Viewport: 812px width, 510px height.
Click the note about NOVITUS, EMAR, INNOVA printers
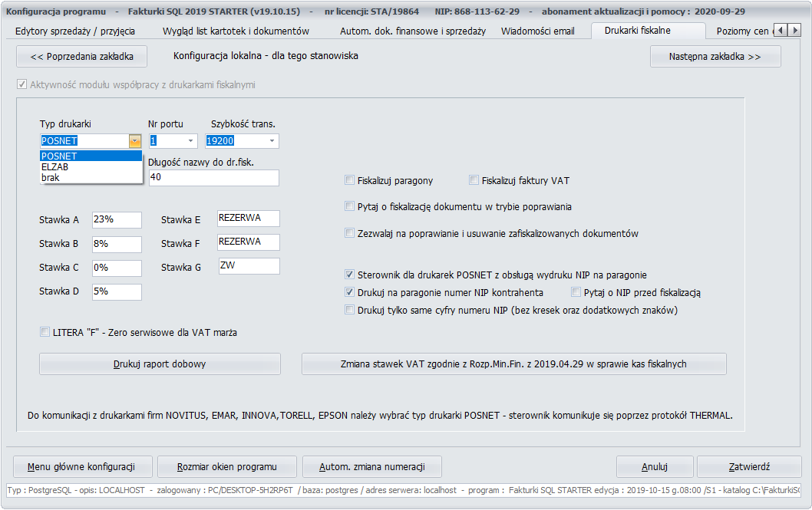(380, 416)
